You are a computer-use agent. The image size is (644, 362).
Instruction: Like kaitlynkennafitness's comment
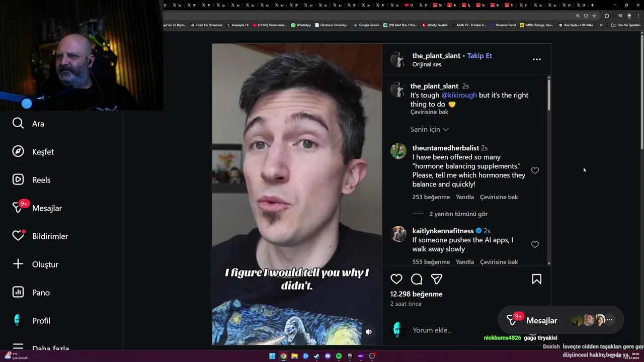(535, 244)
